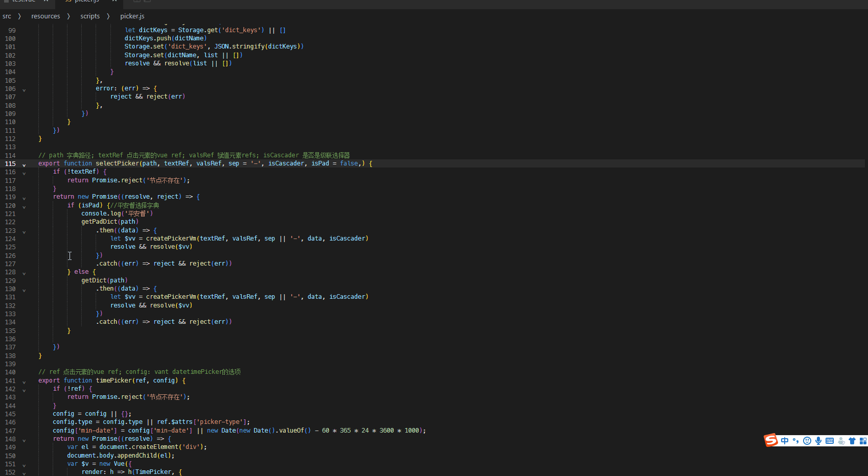Collapse the new Promise block at line 119
Screen dimensions: 868x476
pyautogui.click(x=24, y=198)
